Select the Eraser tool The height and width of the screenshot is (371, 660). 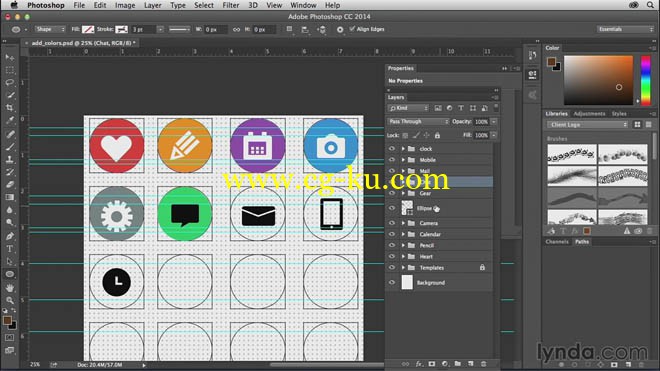pyautogui.click(x=10, y=184)
